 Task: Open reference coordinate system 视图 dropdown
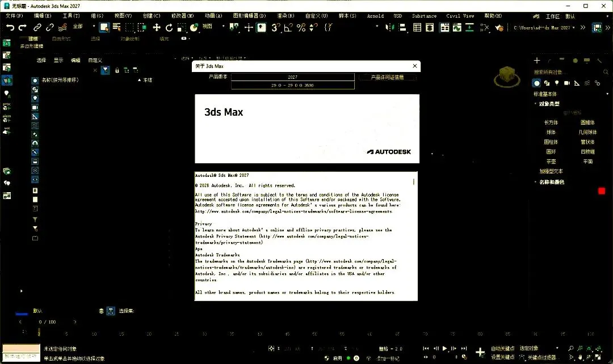pyautogui.click(x=213, y=26)
